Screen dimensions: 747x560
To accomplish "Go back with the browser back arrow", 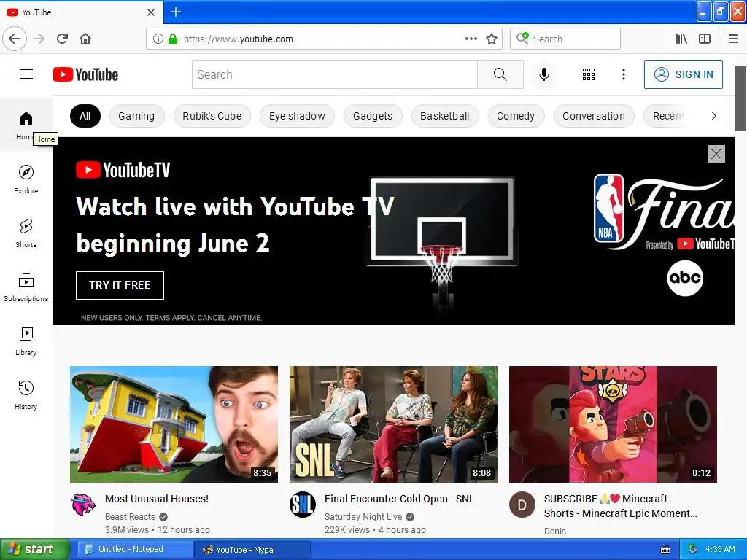I will click(15, 39).
